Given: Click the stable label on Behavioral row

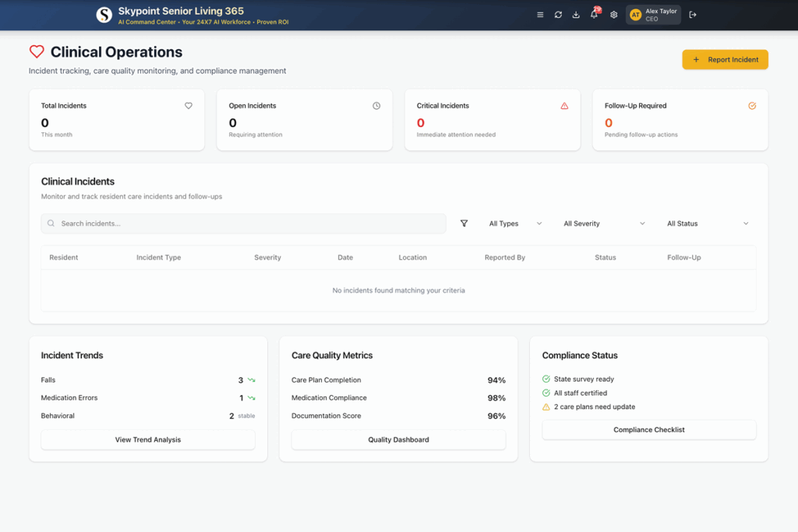Looking at the screenshot, I should point(246,416).
